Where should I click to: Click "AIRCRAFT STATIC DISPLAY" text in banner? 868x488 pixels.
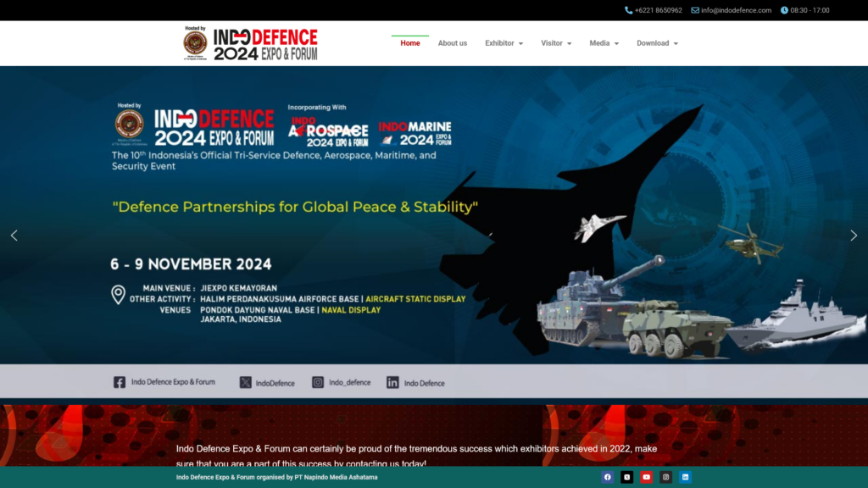pos(415,299)
